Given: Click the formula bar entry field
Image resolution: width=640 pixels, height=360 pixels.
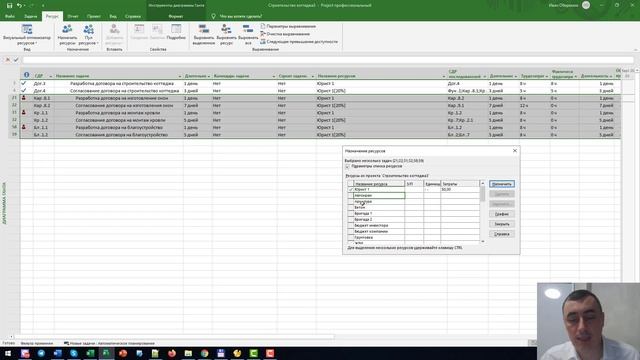Looking at the screenshot, I should [328, 60].
